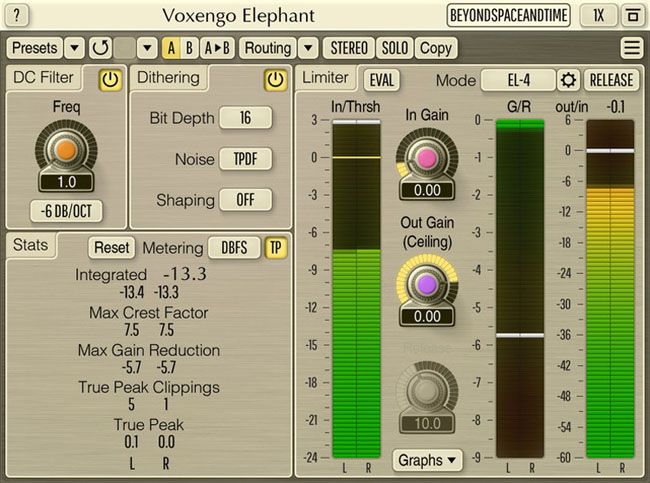Open the 1X oversampling selector
Screen dimensions: 650x483
(598, 16)
